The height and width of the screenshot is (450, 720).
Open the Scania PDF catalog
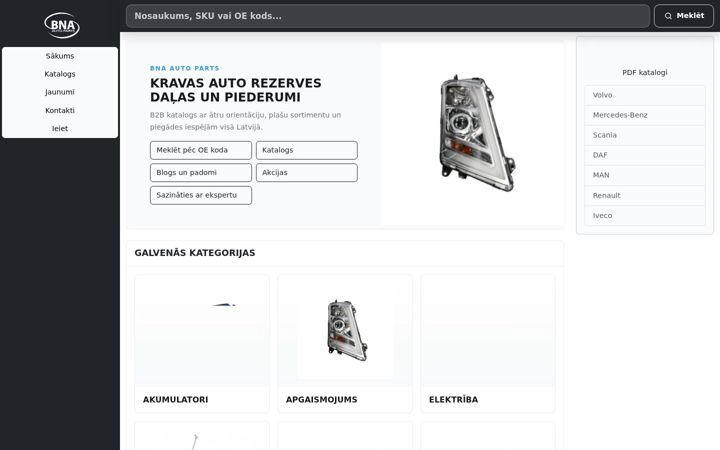[645, 135]
